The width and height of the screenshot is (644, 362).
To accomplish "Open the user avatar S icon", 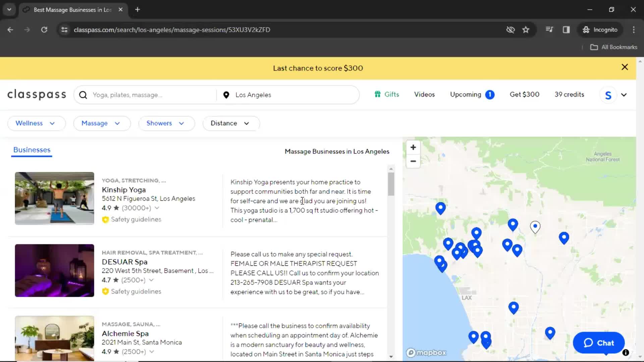I will (608, 95).
